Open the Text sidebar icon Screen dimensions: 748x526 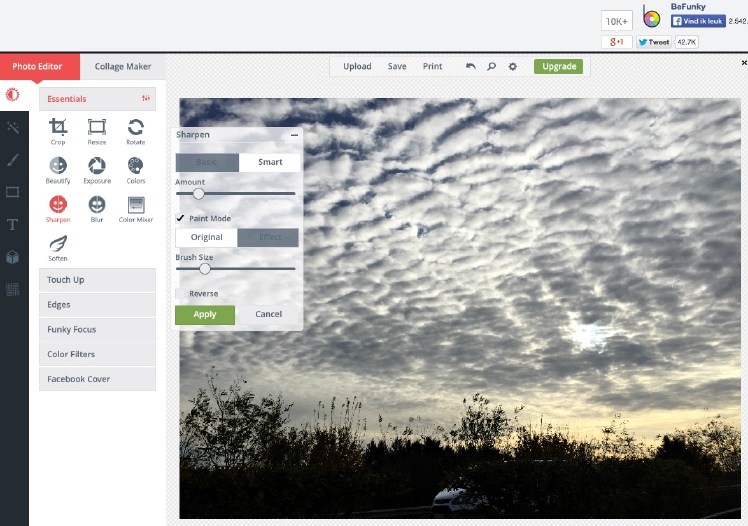[x=12, y=224]
